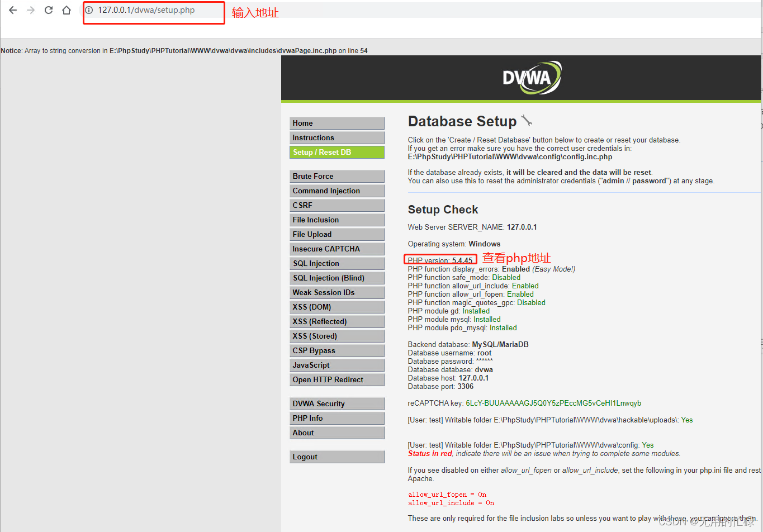763x532 pixels.
Task: Click the site info icon in address bar
Action: pos(89,10)
